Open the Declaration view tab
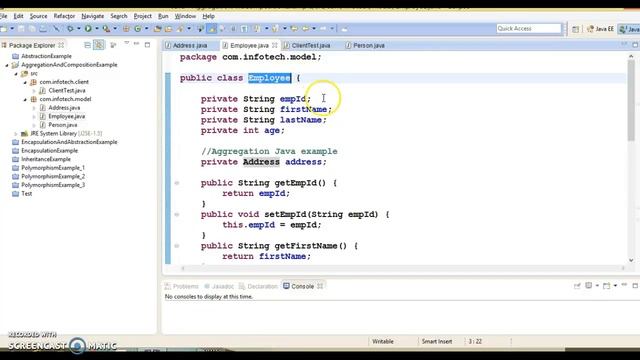Screen dimensions: 640x360 coord(258,286)
